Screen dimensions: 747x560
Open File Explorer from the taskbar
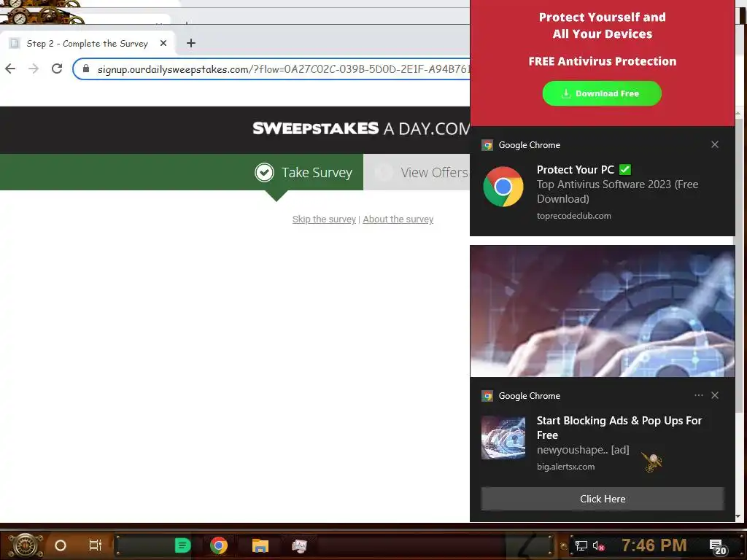[x=260, y=545]
